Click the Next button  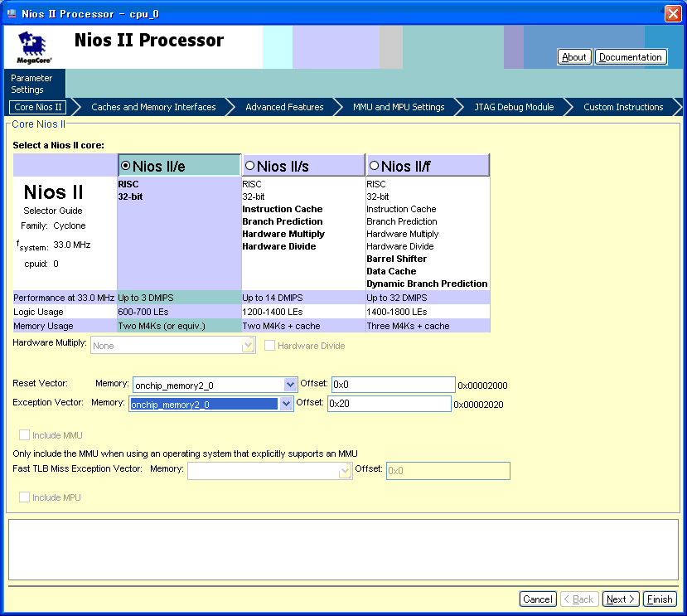pos(621,599)
